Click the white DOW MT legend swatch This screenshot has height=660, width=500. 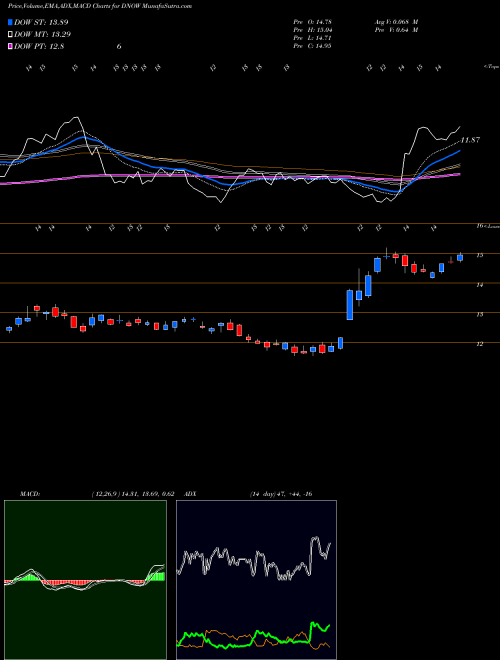coord(10,35)
